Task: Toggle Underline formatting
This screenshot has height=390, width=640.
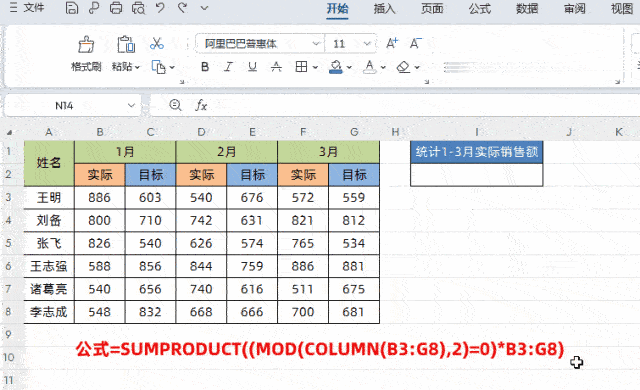Action: click(x=253, y=67)
